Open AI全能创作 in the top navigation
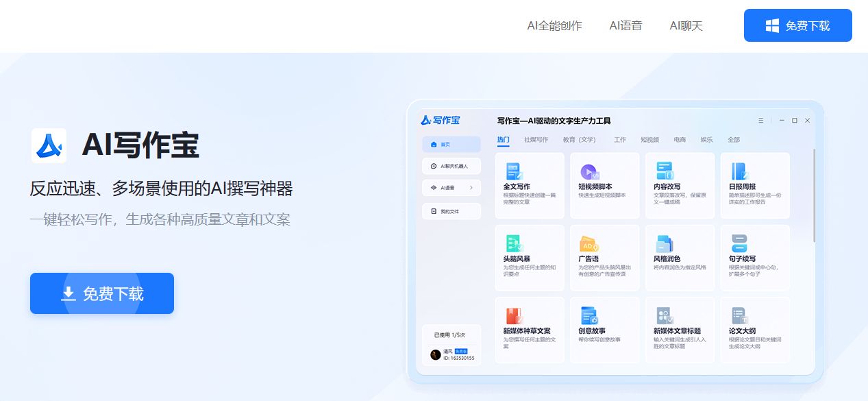 coord(554,26)
